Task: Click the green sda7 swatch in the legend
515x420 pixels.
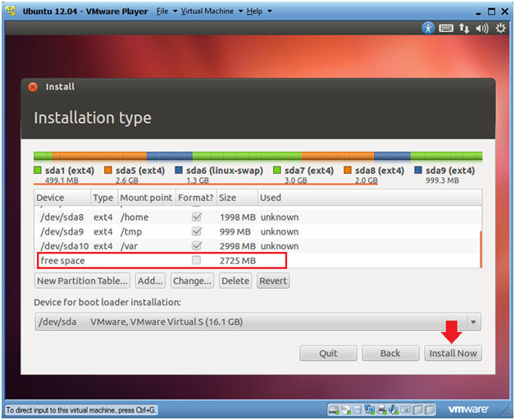Action: tap(277, 170)
